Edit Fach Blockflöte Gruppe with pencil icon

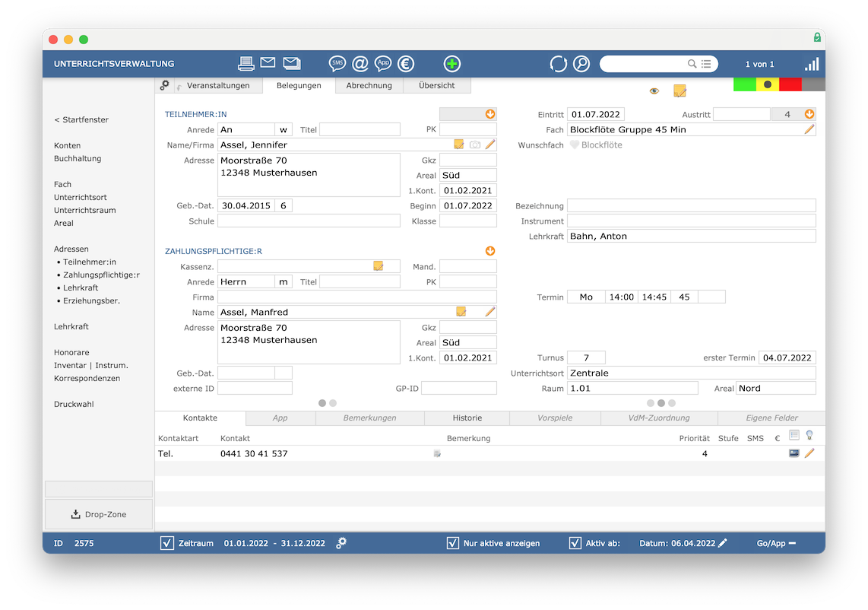click(809, 129)
